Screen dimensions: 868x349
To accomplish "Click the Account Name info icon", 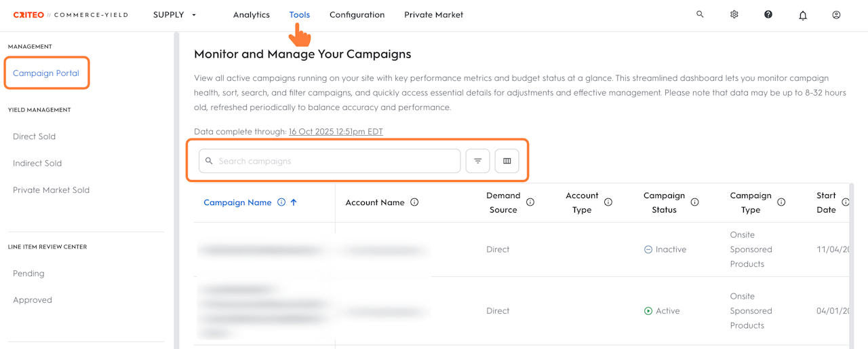I will 414,202.
